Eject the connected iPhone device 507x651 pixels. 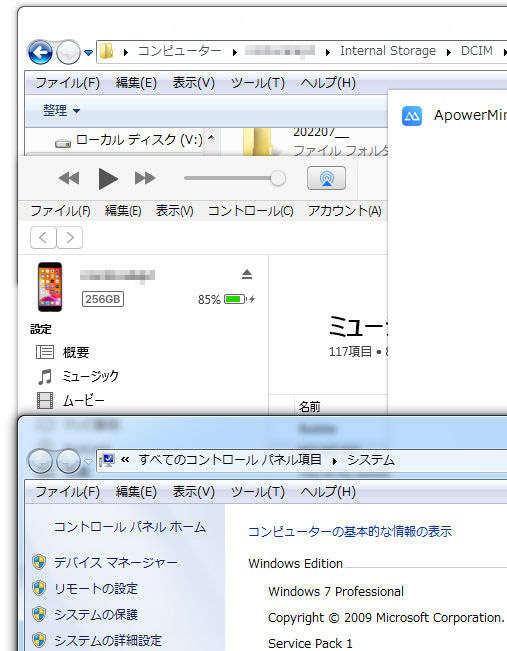click(247, 274)
